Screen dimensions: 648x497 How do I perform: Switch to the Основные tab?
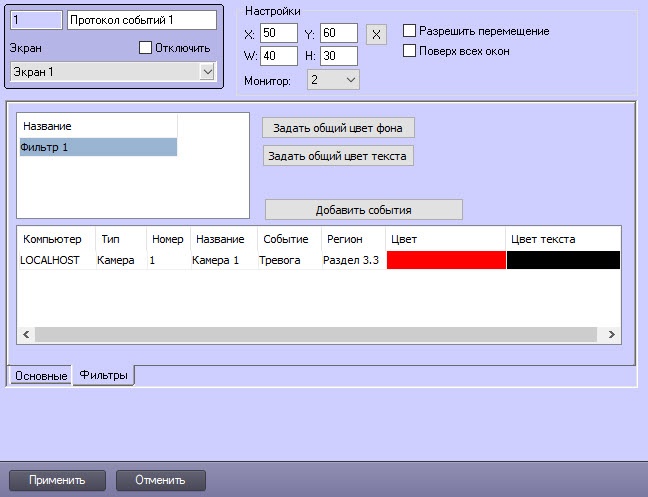click(40, 375)
